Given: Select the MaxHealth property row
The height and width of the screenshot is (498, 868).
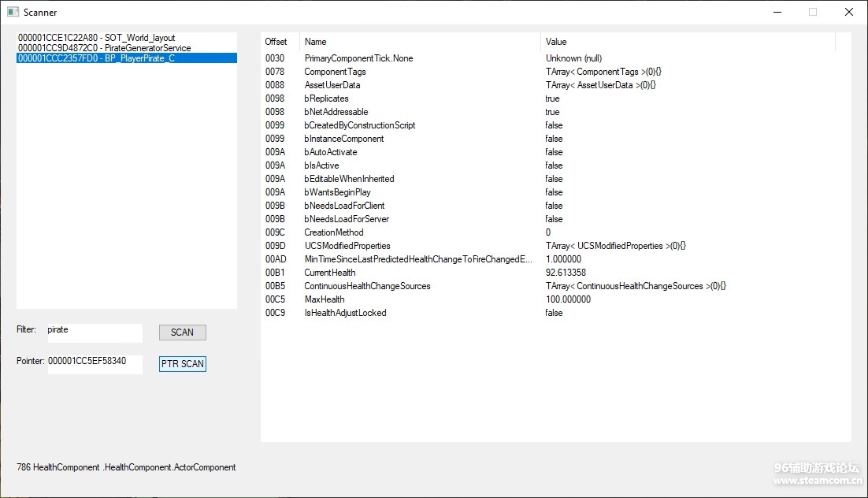Looking at the screenshot, I should pyautogui.click(x=325, y=299).
